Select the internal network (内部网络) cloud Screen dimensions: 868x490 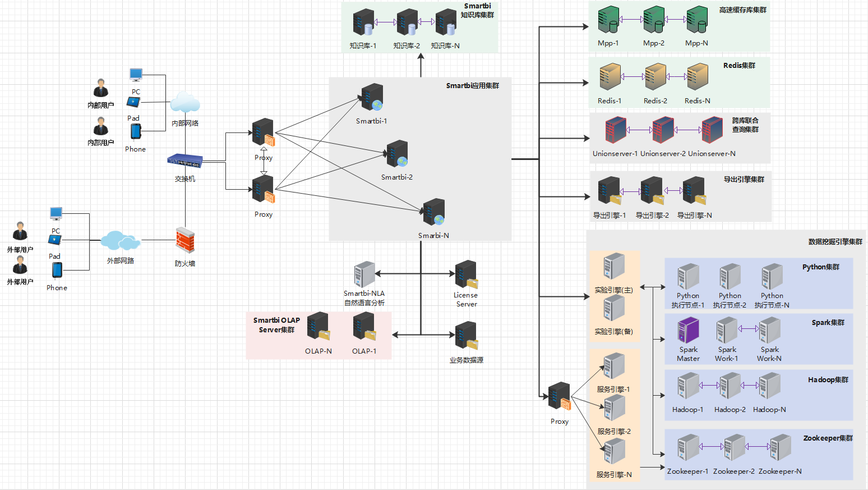185,103
